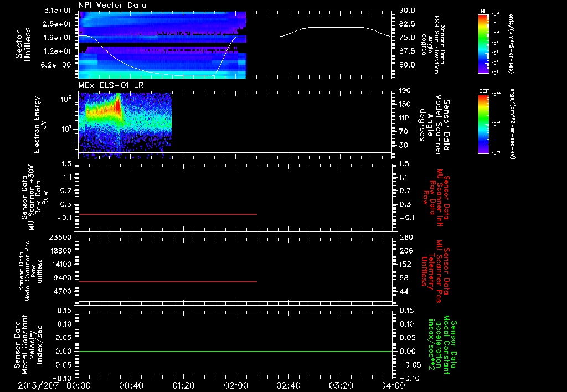Click the 260 telemetry tick value
This screenshot has width=567, height=392.
point(405,237)
